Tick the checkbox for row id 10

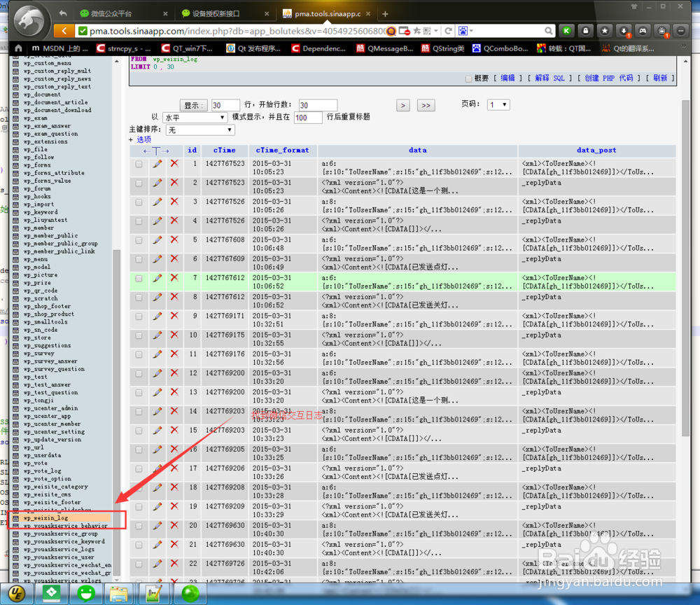tap(139, 335)
